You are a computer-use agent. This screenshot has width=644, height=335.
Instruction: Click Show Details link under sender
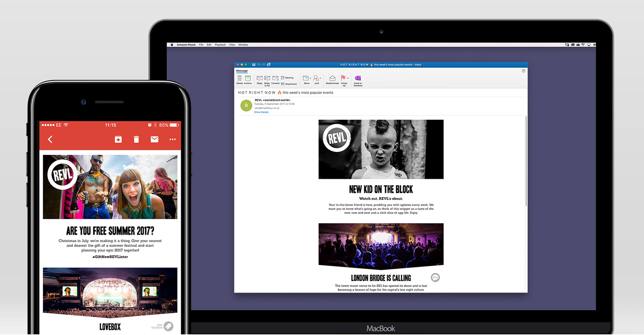[x=261, y=112]
